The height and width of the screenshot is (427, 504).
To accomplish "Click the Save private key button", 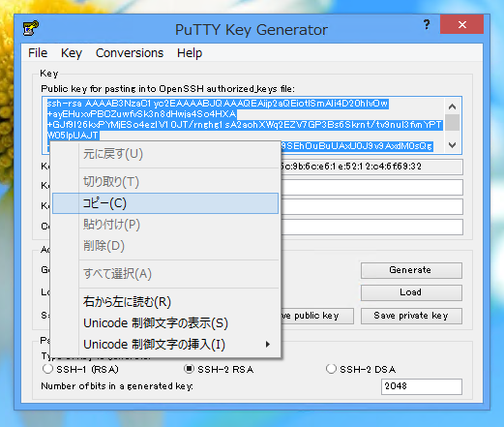I will [411, 316].
